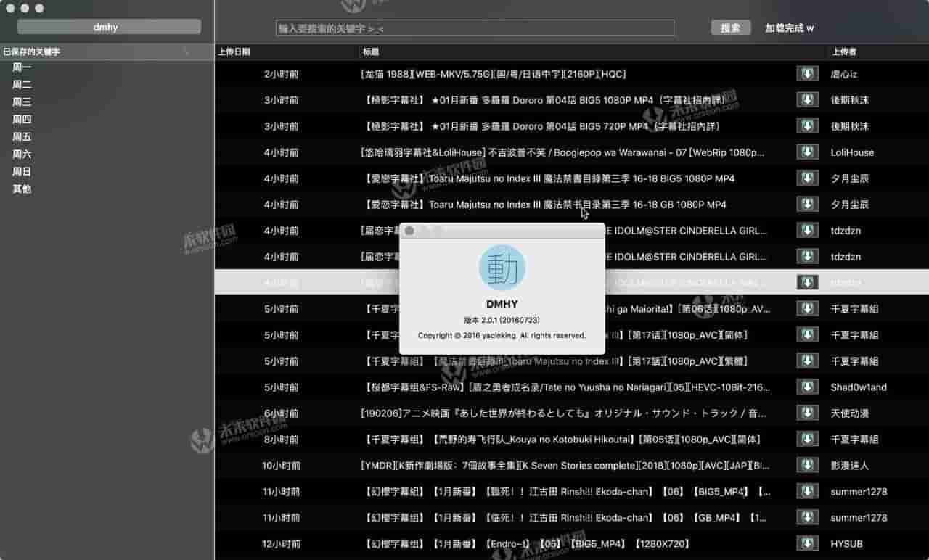This screenshot has width=929, height=560.
Task: Choose 其他 in saved keywords
Action: coord(22,189)
